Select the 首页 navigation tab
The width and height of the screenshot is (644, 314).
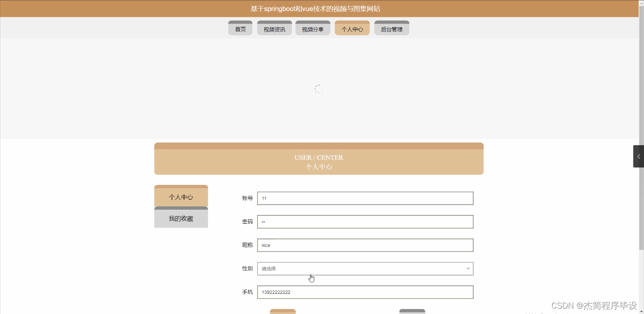240,28
